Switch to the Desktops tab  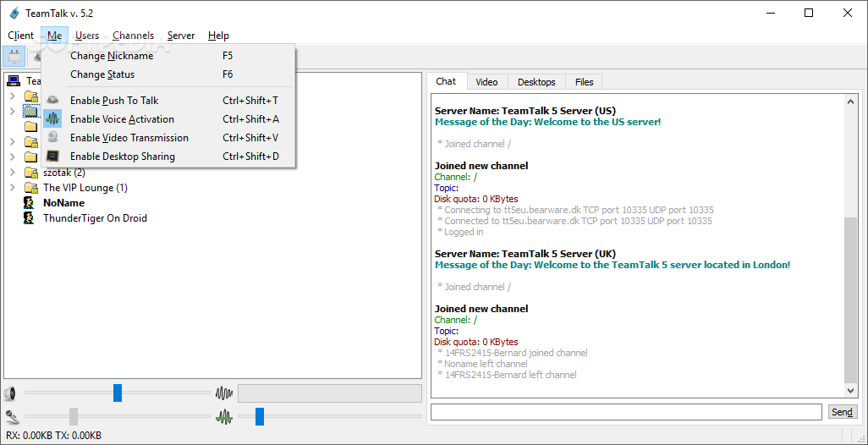[536, 82]
